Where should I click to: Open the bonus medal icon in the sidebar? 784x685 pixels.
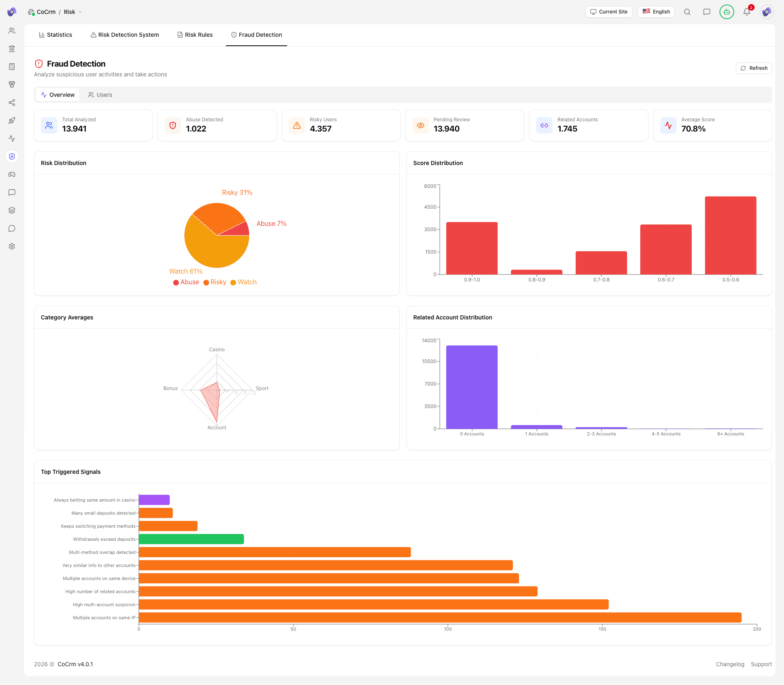[x=12, y=85]
